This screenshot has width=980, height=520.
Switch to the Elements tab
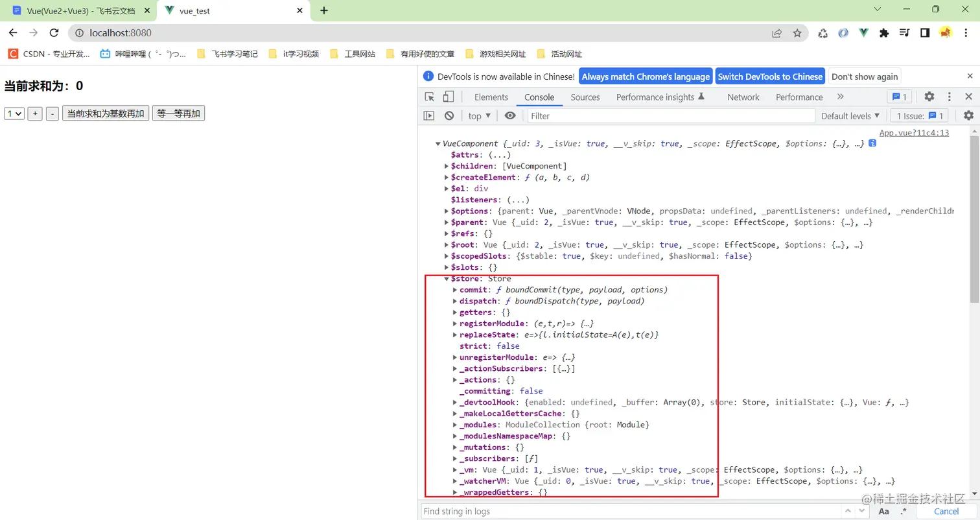(491, 97)
